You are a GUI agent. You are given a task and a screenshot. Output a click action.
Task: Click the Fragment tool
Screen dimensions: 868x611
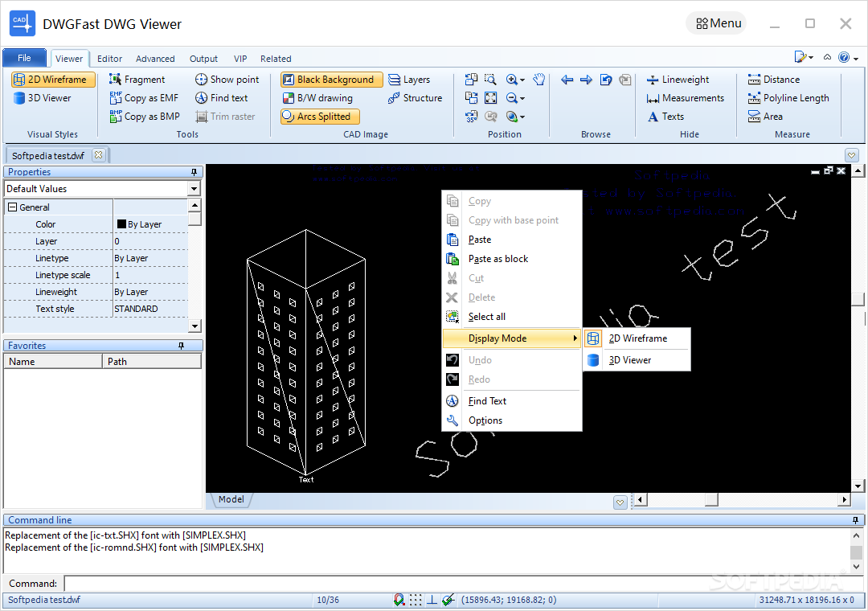point(137,80)
